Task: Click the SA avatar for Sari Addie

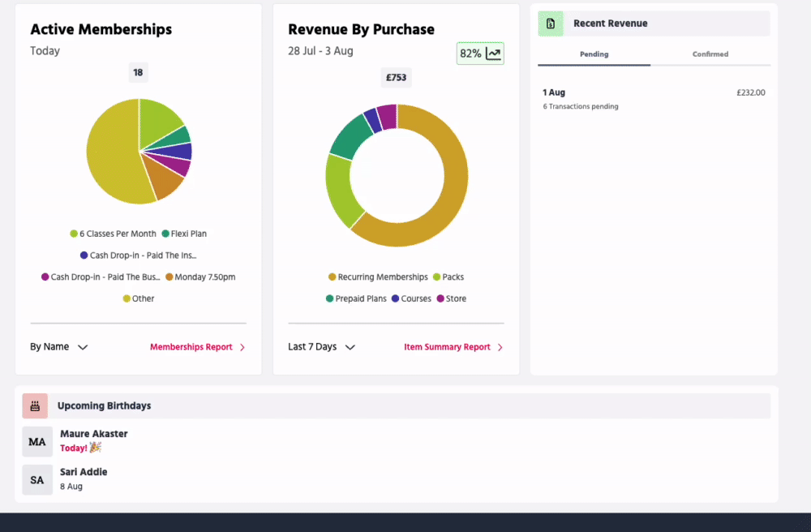Action: [x=37, y=479]
